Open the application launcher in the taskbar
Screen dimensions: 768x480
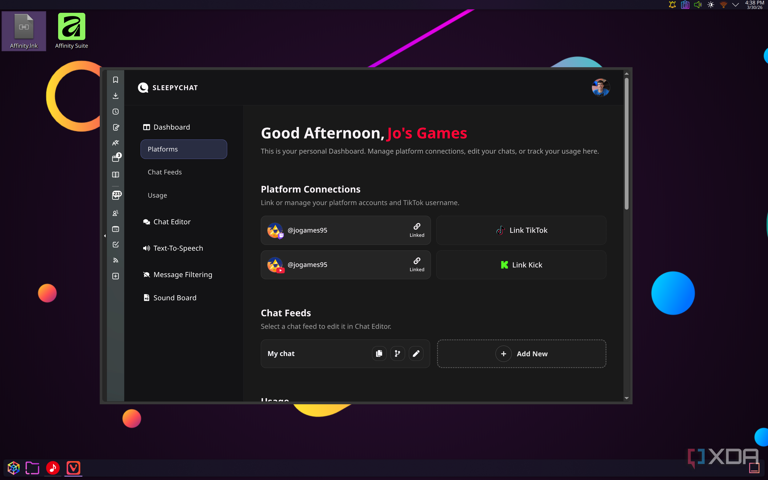pos(14,468)
